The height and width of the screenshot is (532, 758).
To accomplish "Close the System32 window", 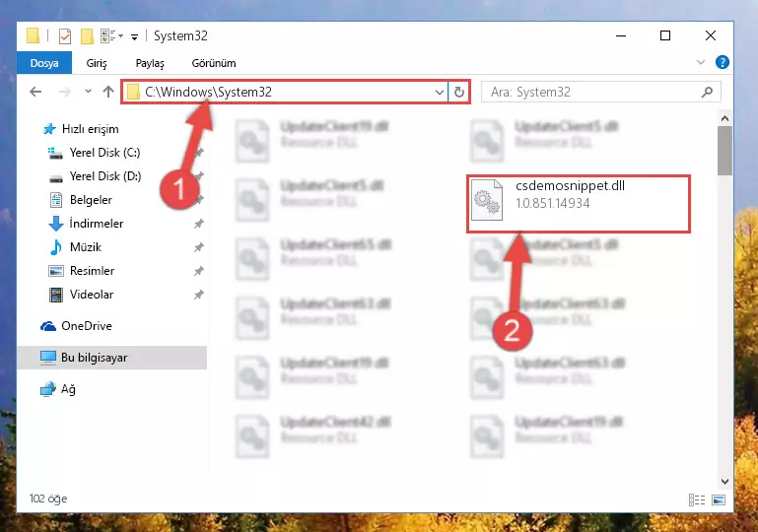I will coord(710,35).
